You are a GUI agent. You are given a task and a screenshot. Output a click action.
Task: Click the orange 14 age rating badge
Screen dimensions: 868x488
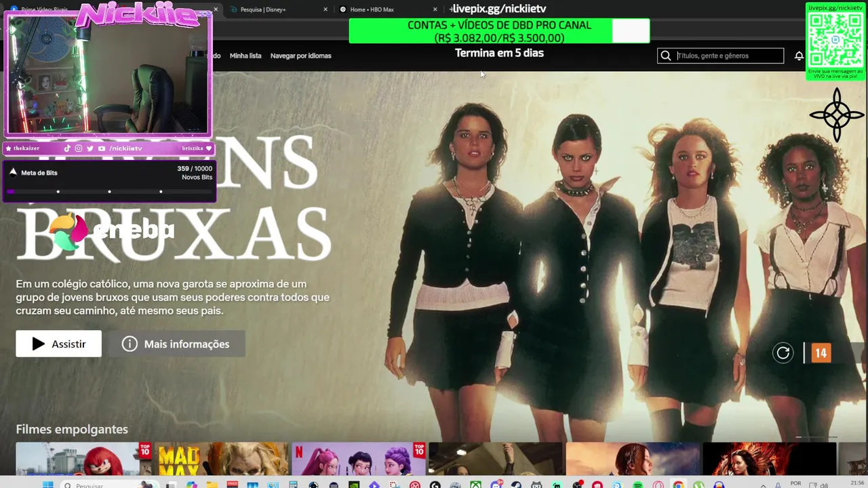click(x=821, y=352)
